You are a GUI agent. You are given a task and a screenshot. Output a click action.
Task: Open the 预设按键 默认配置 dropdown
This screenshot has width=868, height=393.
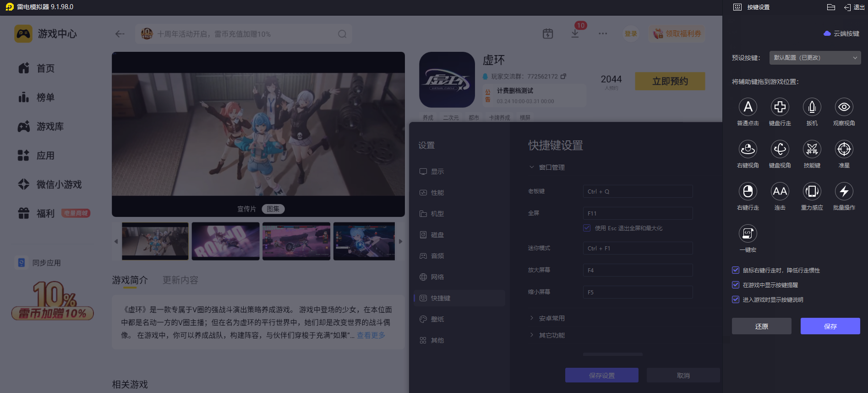(815, 58)
